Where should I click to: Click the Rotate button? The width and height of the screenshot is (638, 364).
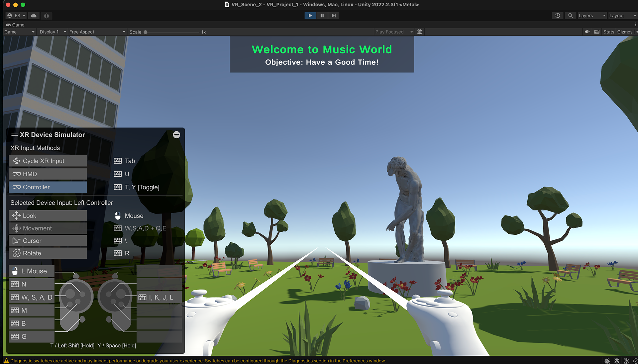click(x=48, y=253)
